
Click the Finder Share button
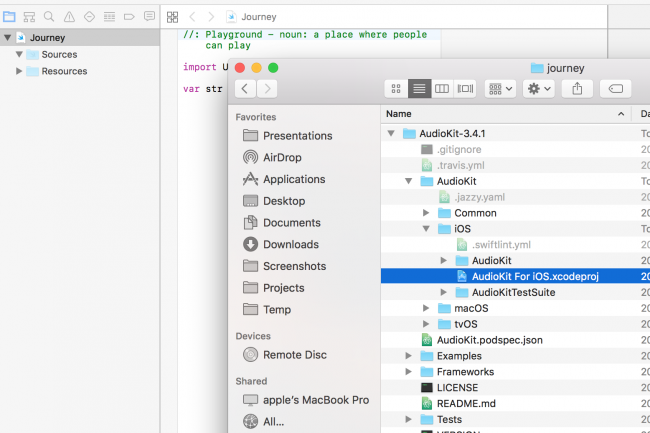(x=578, y=89)
